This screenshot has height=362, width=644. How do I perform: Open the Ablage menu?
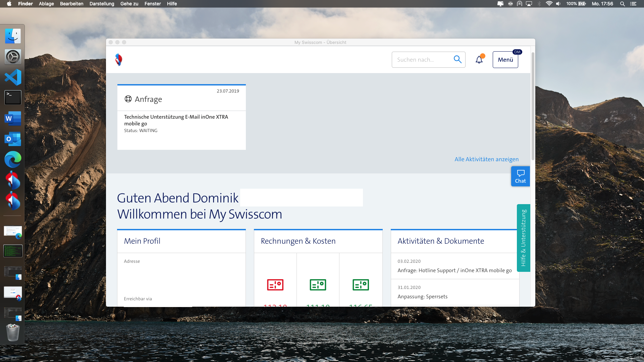46,4
